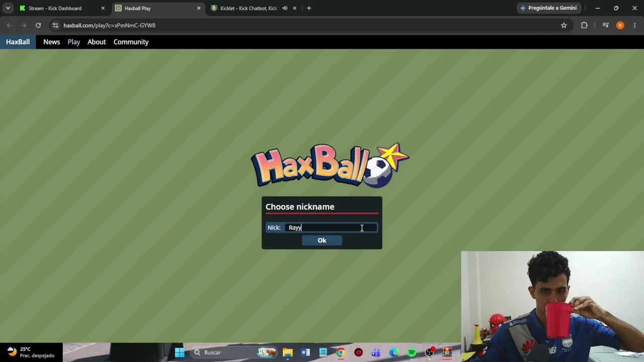644x362 pixels.
Task: Open the Play menu item
Action: click(x=74, y=42)
